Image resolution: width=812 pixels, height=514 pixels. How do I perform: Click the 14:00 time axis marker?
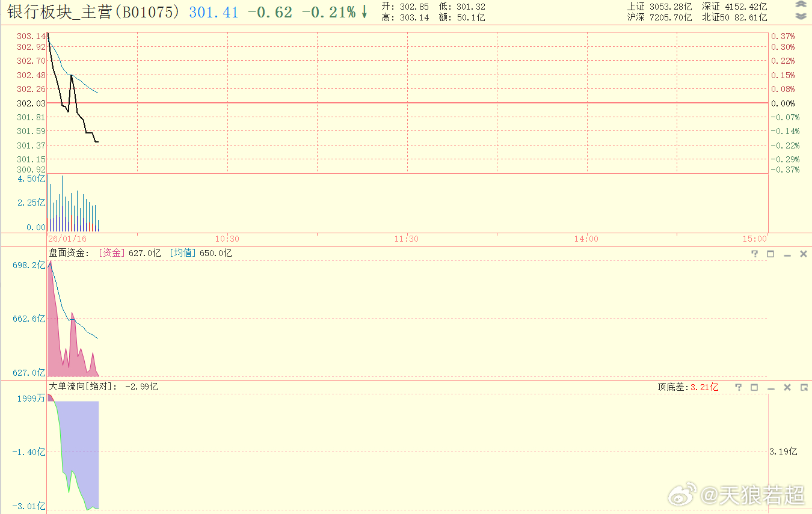pyautogui.click(x=586, y=239)
